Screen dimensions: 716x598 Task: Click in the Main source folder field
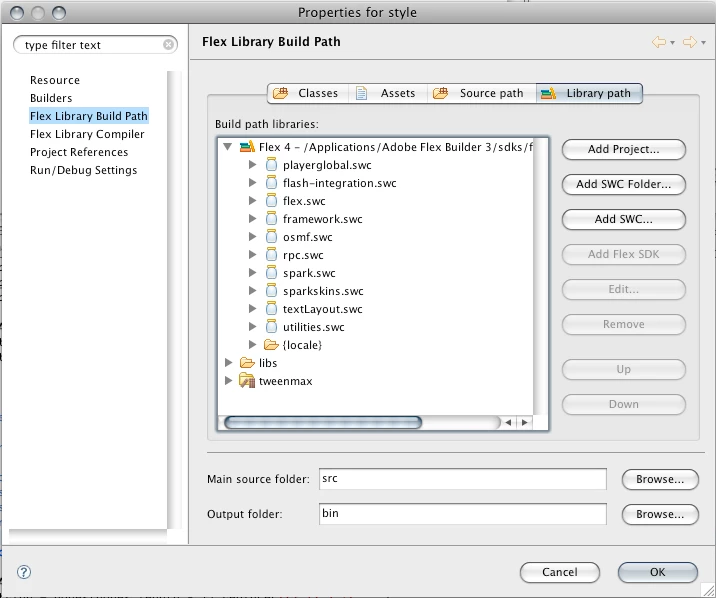coord(463,479)
